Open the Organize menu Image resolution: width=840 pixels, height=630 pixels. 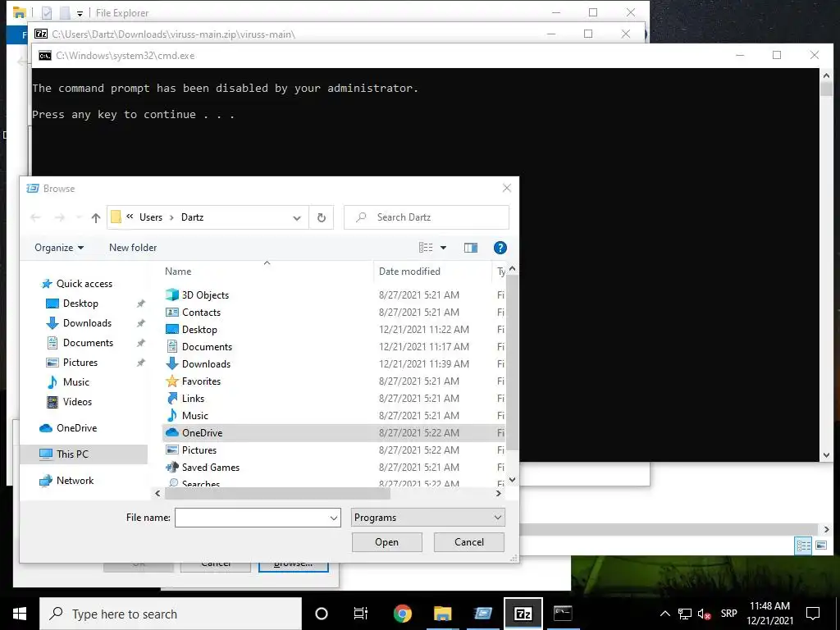[x=59, y=248]
